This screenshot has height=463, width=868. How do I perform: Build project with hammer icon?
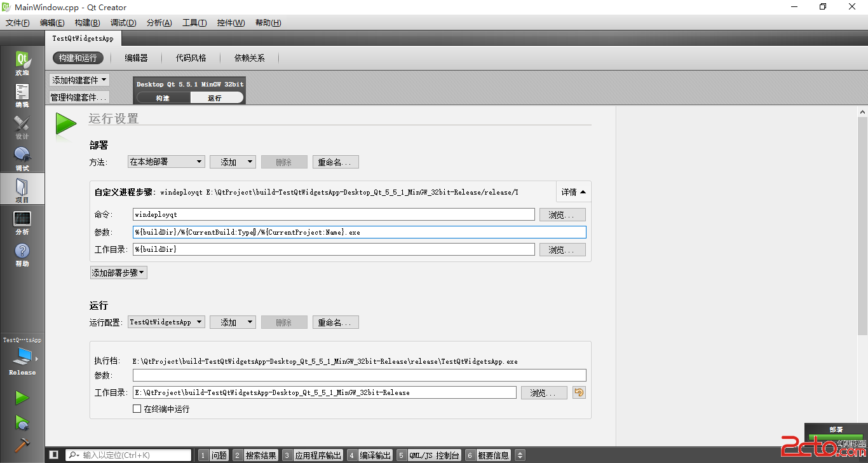click(x=22, y=445)
